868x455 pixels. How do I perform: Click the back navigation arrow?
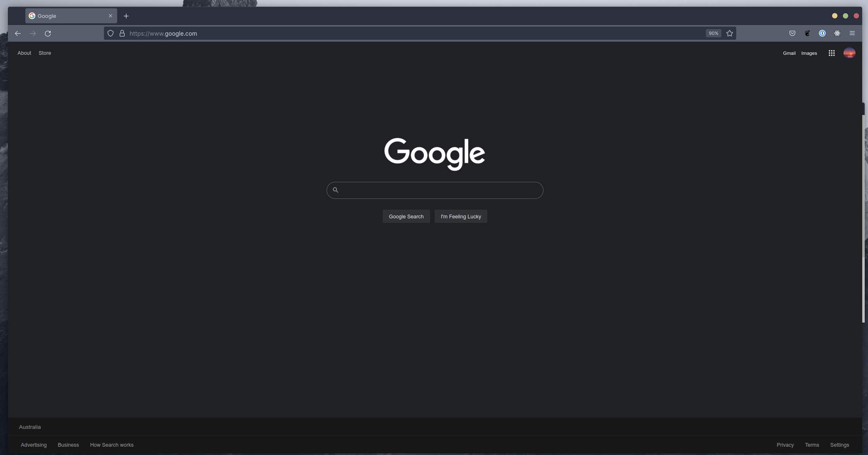[18, 33]
